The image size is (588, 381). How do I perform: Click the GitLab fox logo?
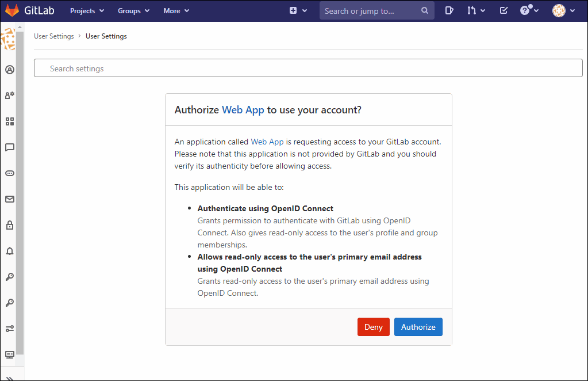coord(12,10)
